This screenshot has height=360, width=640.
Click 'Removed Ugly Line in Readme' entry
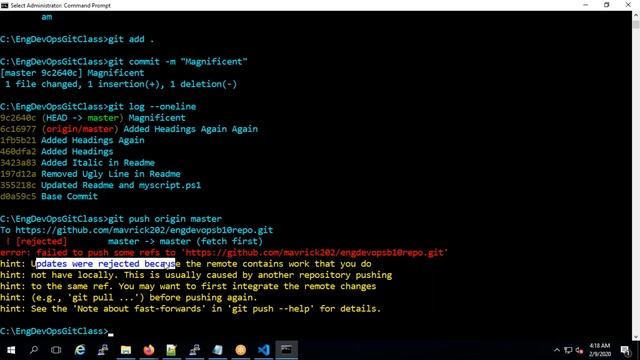[111, 174]
